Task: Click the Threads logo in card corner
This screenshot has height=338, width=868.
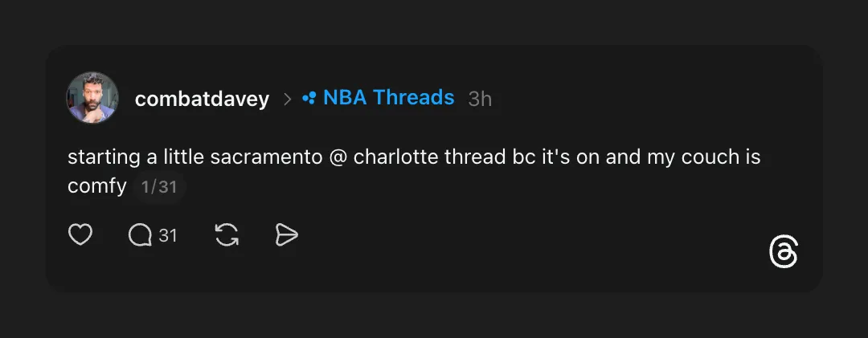Action: coord(784,252)
